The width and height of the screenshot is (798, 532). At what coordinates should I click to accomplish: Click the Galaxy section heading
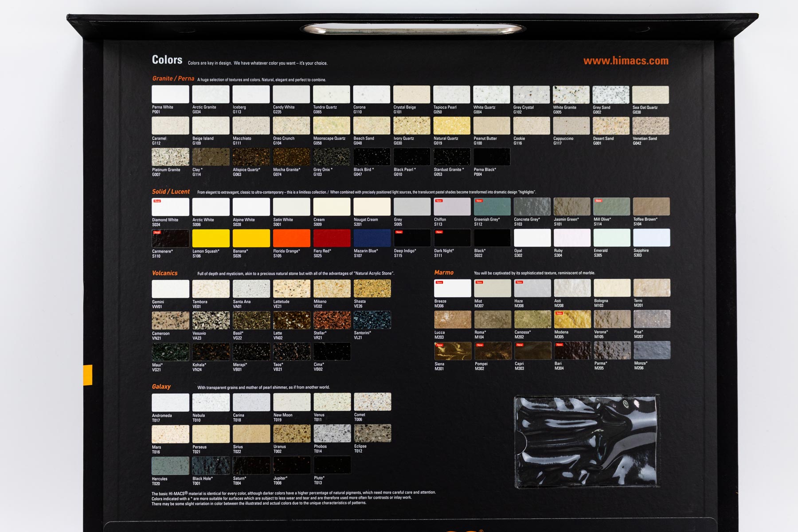pos(161,387)
